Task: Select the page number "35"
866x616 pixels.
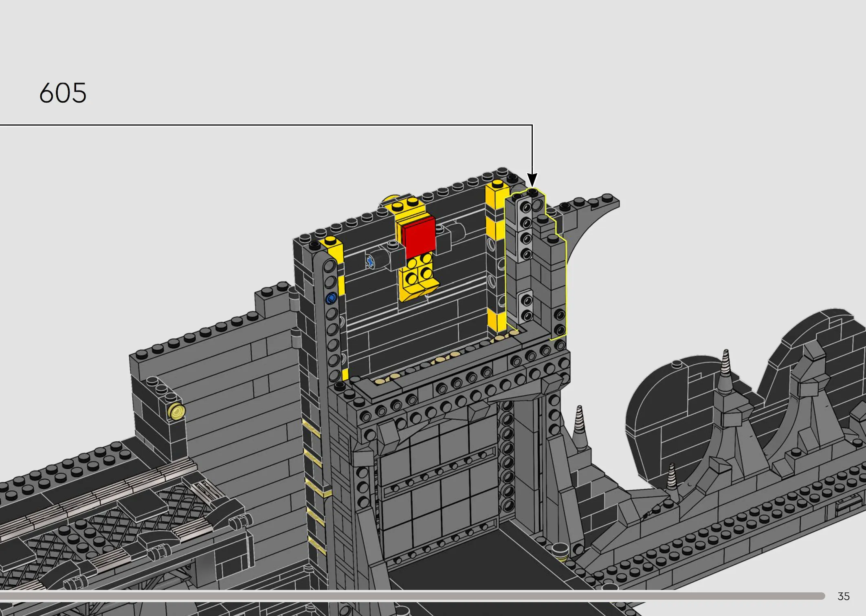Action: click(844, 596)
